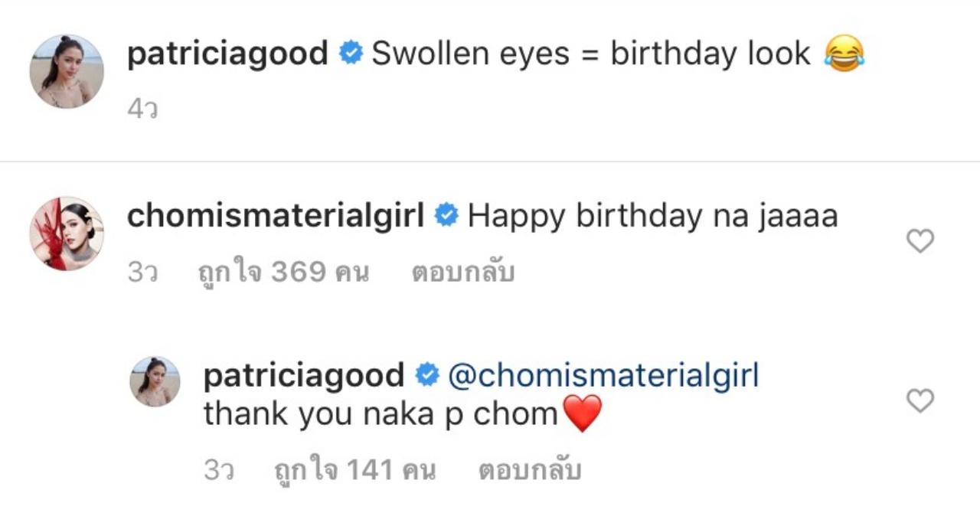This screenshot has height=526, width=980.
Task: View the 369 likes list "ถูกใจ 369 คน"
Action: click(283, 273)
